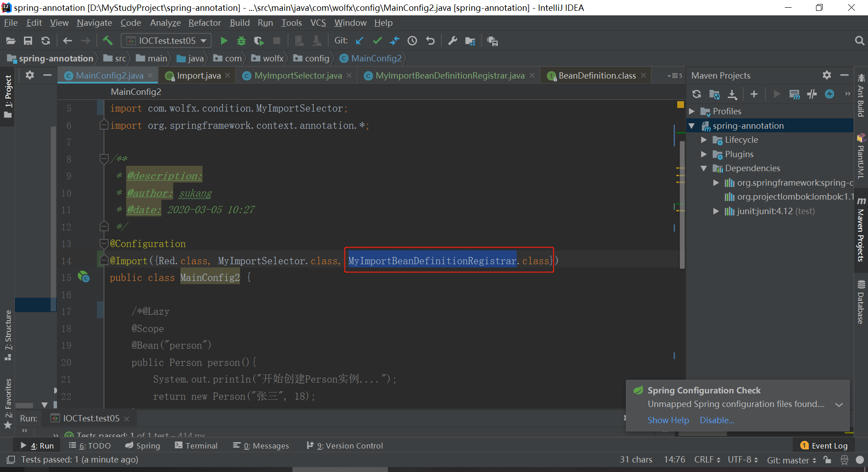Click the editor vertical scrollbar
This screenshot has width=868, height=472.
[x=682, y=204]
